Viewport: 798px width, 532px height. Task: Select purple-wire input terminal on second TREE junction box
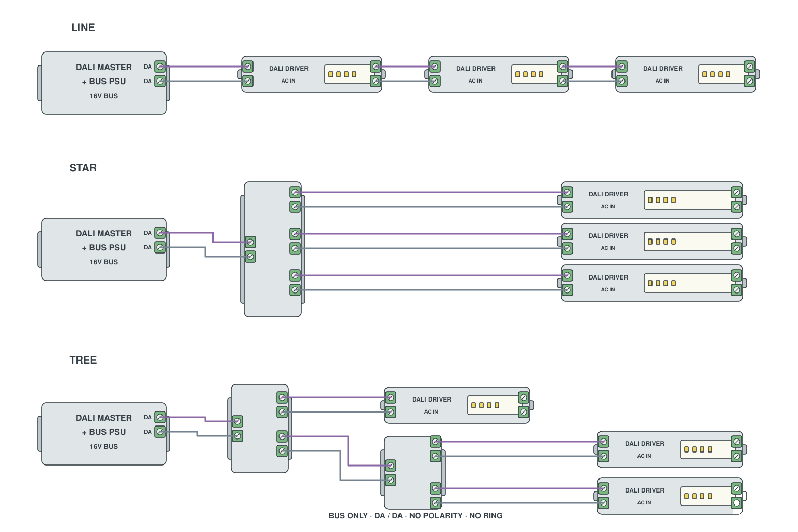point(391,465)
